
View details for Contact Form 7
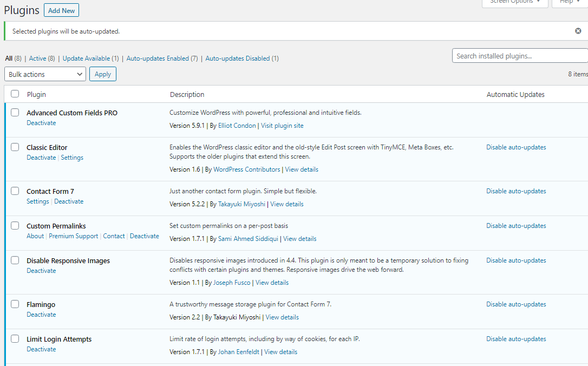(x=287, y=204)
